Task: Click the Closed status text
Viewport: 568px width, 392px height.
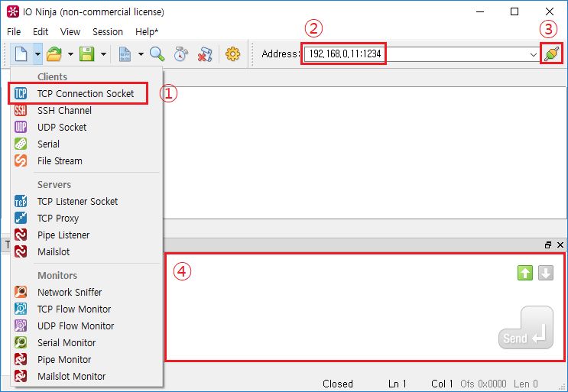Action: (338, 384)
